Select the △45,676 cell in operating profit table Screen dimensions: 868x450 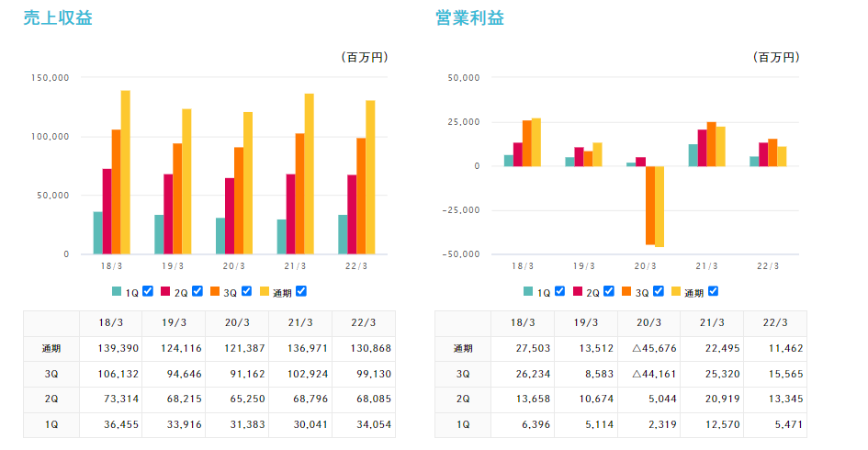click(649, 348)
